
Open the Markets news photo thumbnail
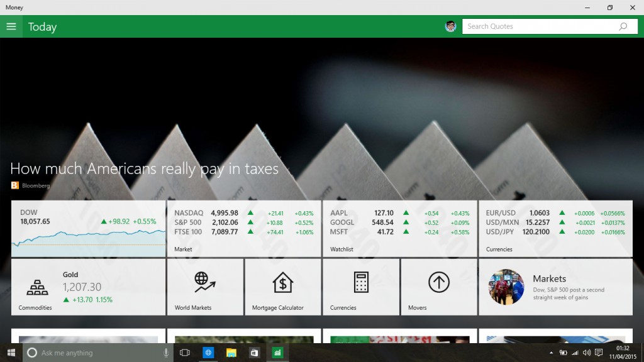506,287
